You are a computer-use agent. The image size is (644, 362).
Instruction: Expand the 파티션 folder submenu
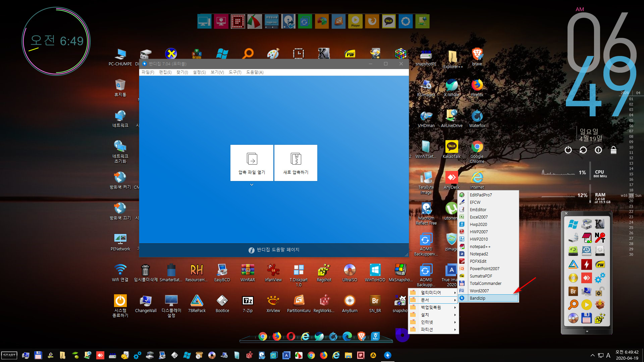click(433, 329)
